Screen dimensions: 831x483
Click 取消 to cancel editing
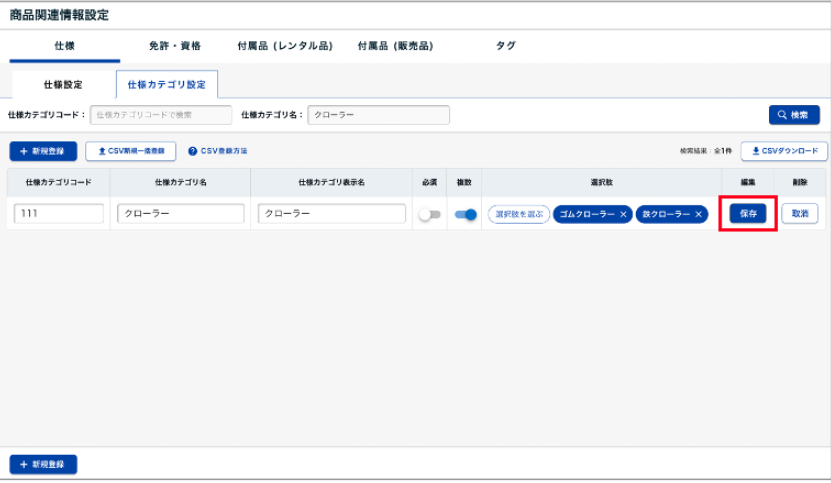[799, 214]
